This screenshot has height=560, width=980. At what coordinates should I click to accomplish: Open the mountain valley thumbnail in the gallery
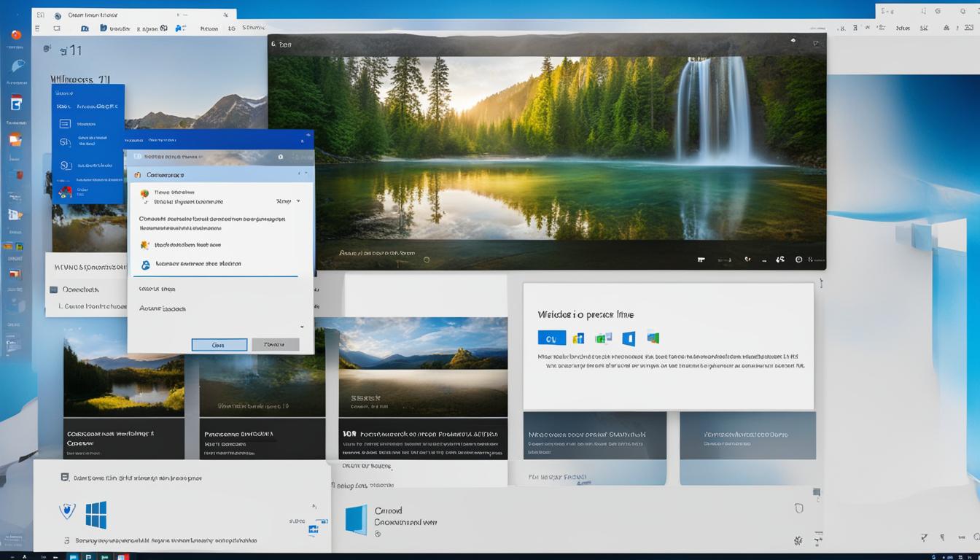coord(423,367)
